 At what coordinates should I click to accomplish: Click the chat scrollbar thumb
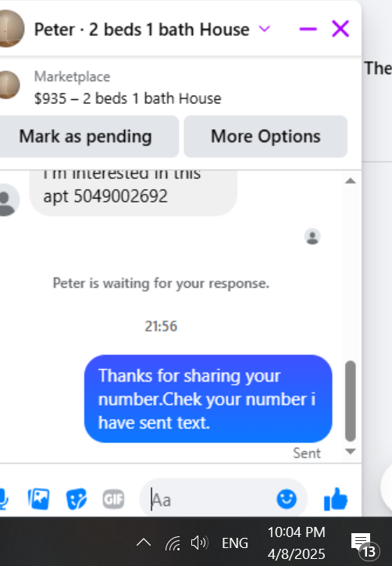351,401
